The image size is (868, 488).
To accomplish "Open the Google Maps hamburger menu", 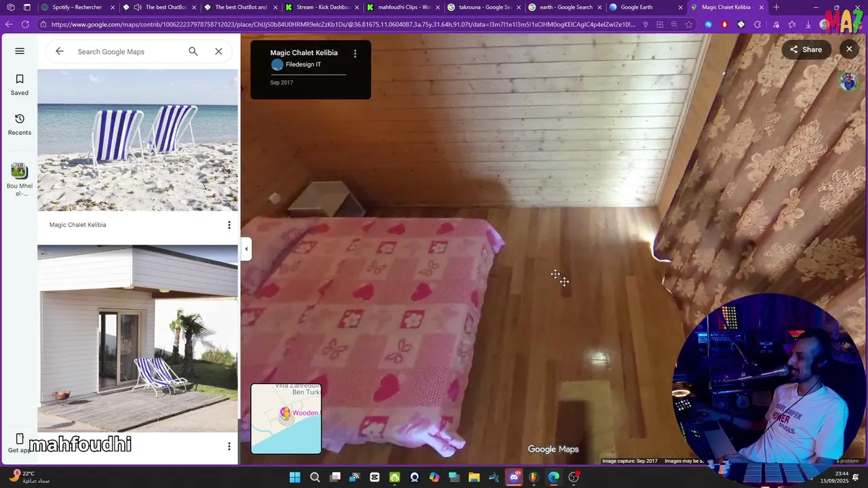I will (x=20, y=51).
